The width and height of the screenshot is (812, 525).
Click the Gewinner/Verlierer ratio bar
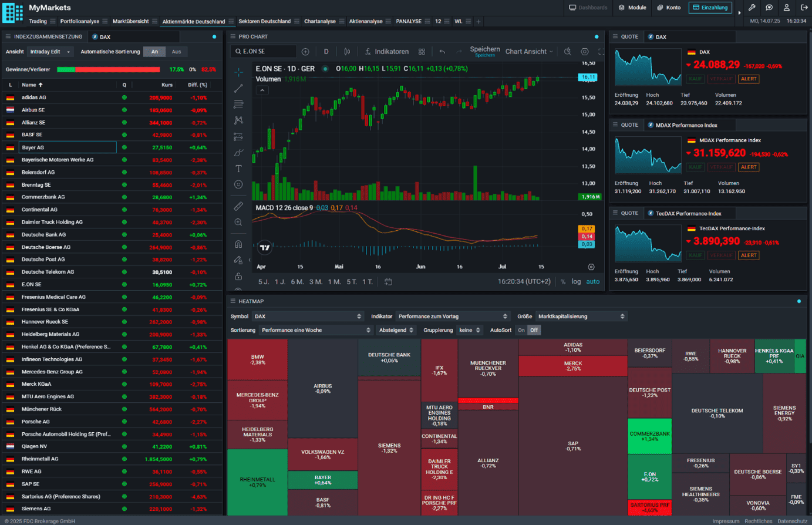pyautogui.click(x=109, y=69)
